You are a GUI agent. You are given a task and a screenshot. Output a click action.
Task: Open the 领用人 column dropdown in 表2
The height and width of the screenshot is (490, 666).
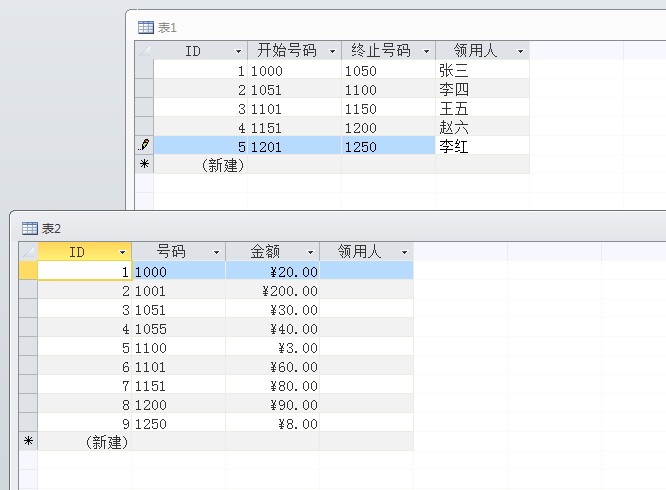(x=404, y=252)
